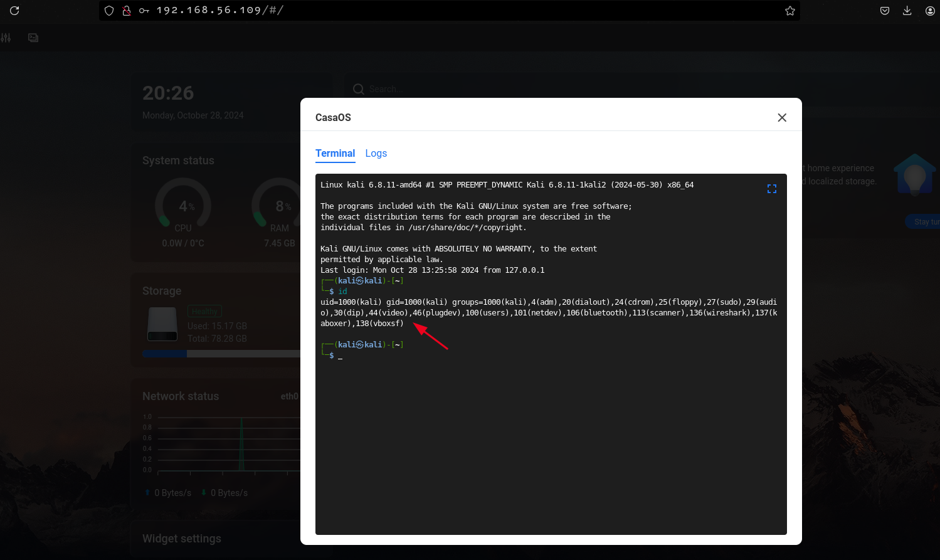This screenshot has width=940, height=560.
Task: Switch to the Terminal tab
Action: (335, 154)
